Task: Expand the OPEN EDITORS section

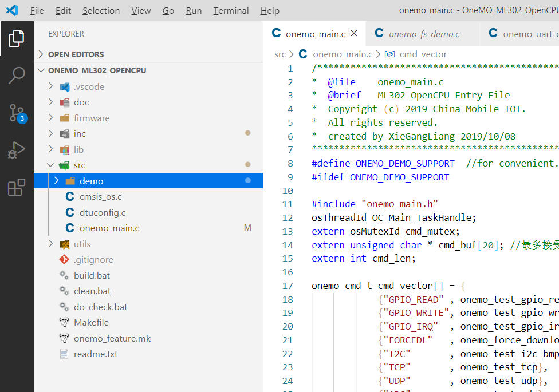Action: click(76, 54)
